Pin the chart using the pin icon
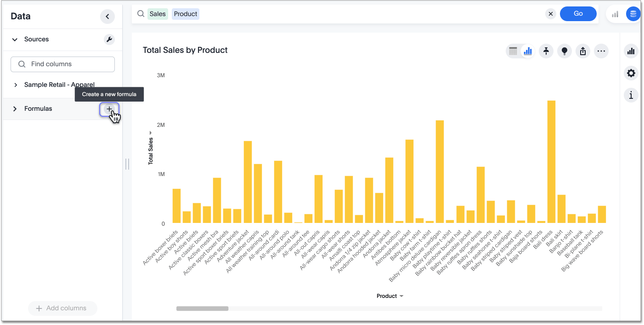Image resolution: width=644 pixels, height=325 pixels. coord(546,51)
